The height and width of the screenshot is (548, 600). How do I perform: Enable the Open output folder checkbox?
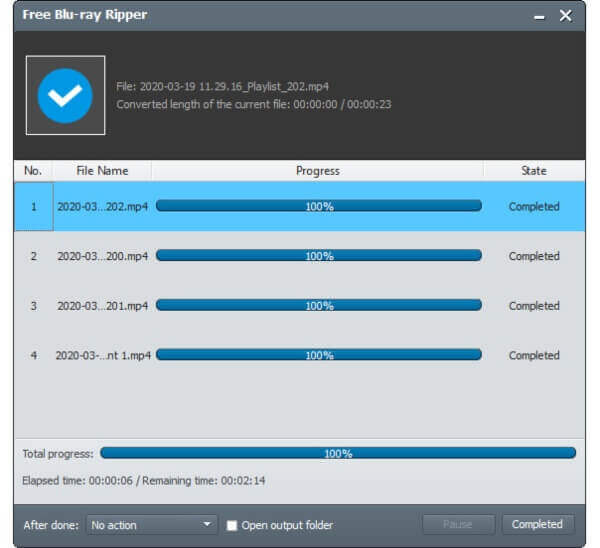[232, 525]
